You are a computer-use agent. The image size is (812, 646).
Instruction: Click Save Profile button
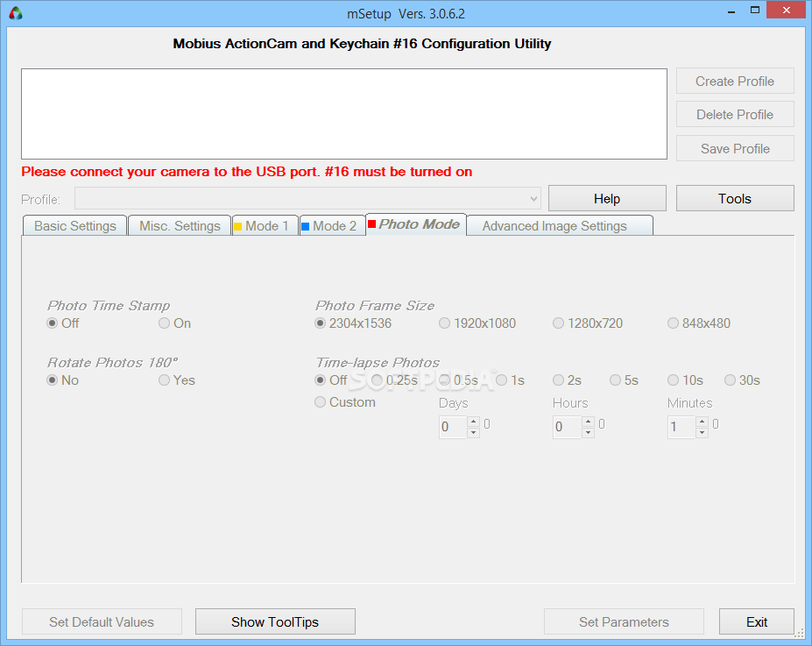[x=735, y=149]
